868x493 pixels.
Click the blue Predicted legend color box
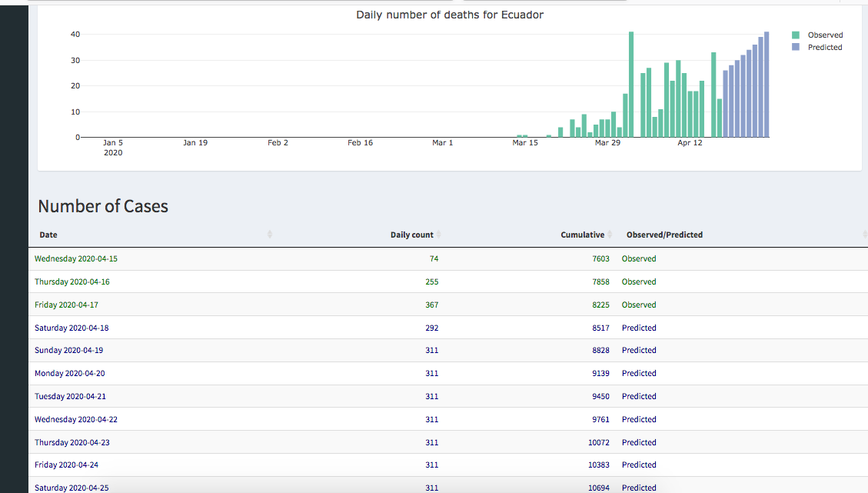796,48
